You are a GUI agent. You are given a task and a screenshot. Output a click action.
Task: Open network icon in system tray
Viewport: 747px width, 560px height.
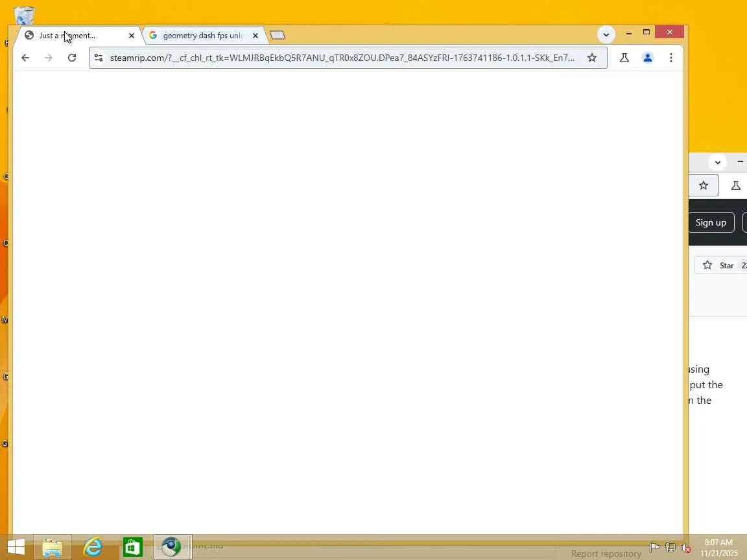click(x=670, y=548)
